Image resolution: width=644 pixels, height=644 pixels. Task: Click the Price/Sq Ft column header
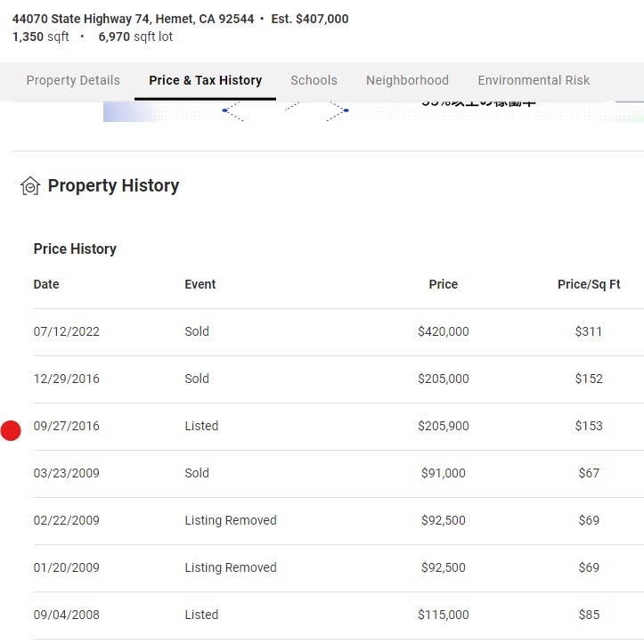click(589, 284)
